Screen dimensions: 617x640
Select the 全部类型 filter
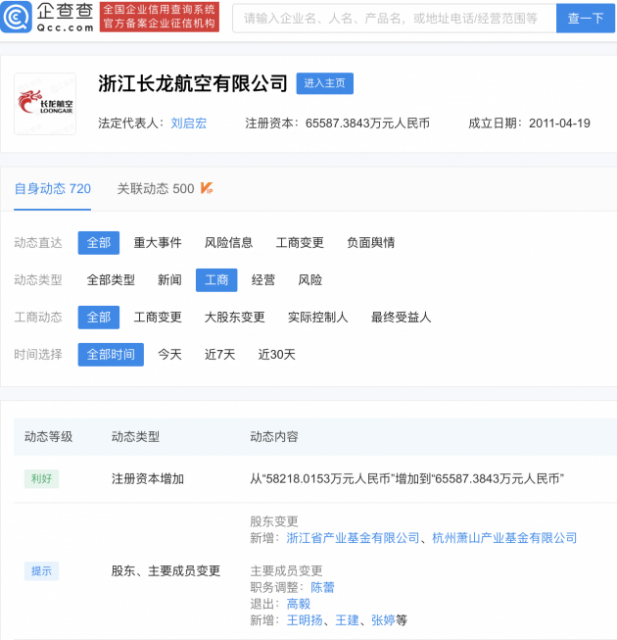[x=111, y=280]
